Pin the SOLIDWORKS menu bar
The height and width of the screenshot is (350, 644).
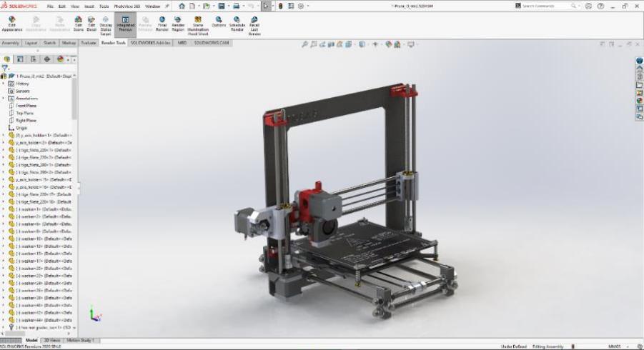(167, 6)
